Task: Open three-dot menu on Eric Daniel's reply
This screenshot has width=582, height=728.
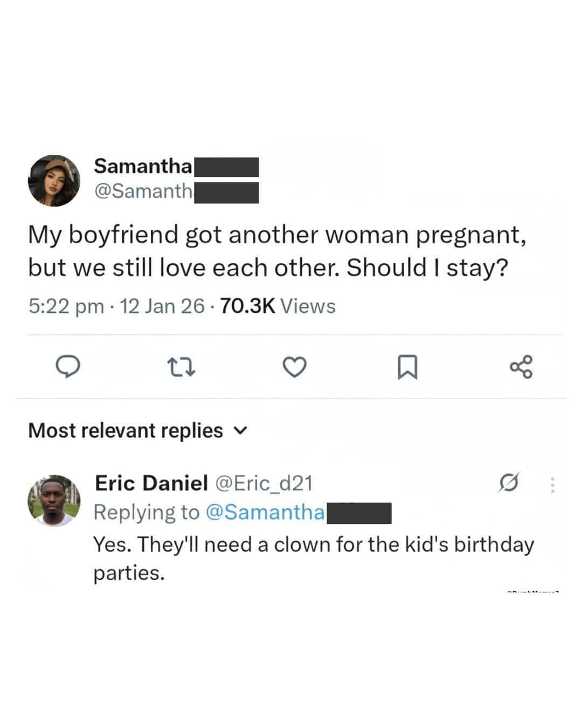Action: click(552, 485)
